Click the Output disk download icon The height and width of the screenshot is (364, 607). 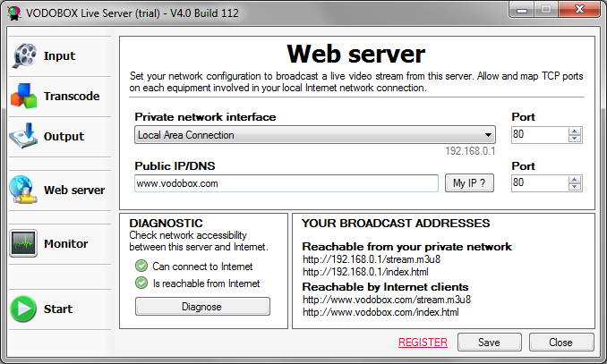[x=24, y=136]
